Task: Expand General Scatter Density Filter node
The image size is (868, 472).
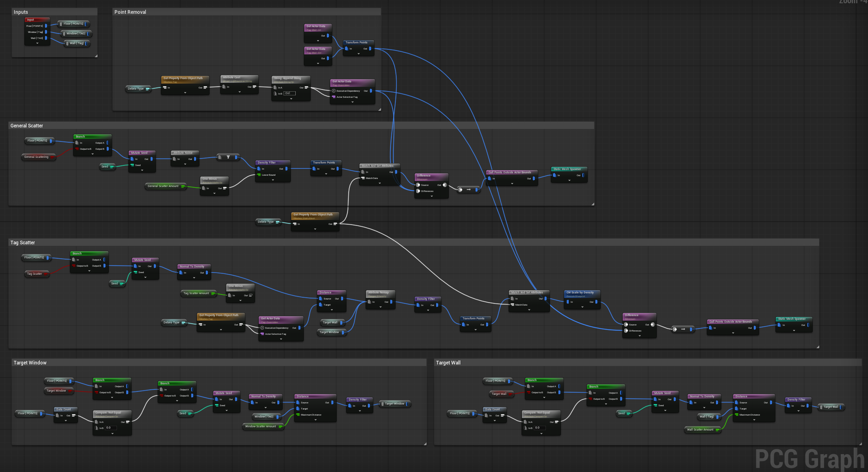Action: click(273, 180)
